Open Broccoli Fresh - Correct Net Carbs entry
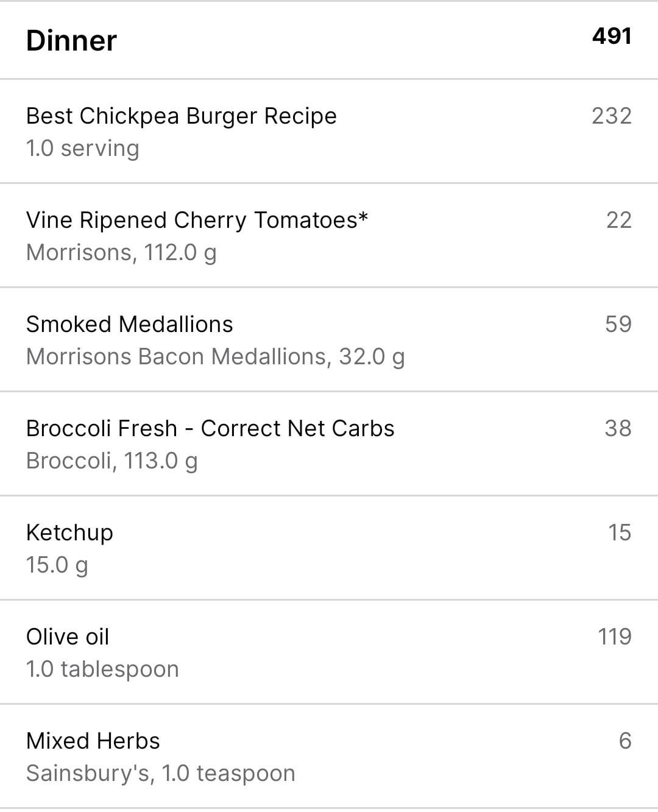Image resolution: width=658 pixels, height=812 pixels. pos(329,443)
